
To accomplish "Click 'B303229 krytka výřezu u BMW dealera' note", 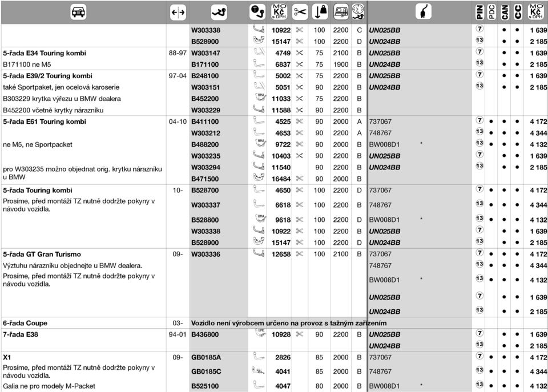I will 62,99.
